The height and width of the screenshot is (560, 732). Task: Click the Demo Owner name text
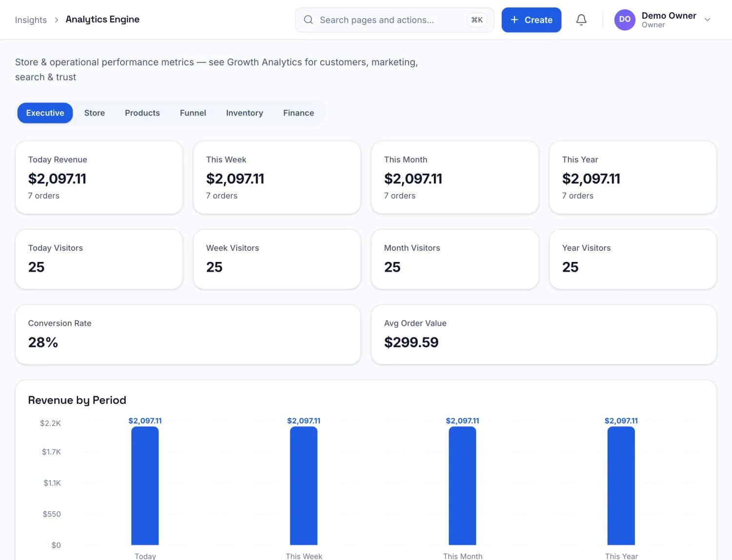click(x=669, y=16)
